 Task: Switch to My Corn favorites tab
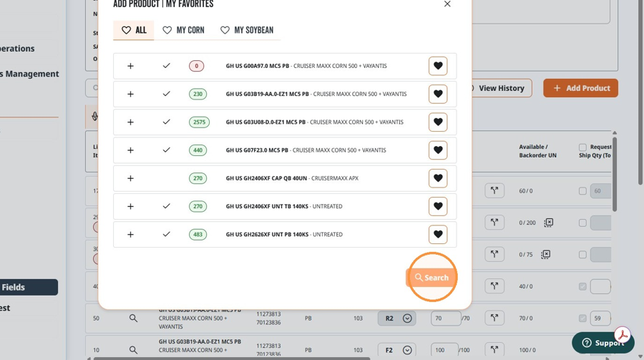183,30
